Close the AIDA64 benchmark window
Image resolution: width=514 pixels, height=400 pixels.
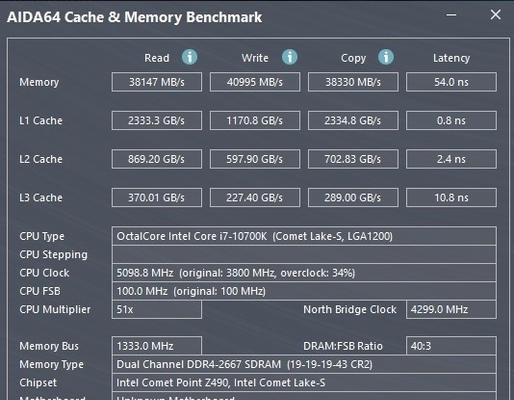click(x=495, y=15)
